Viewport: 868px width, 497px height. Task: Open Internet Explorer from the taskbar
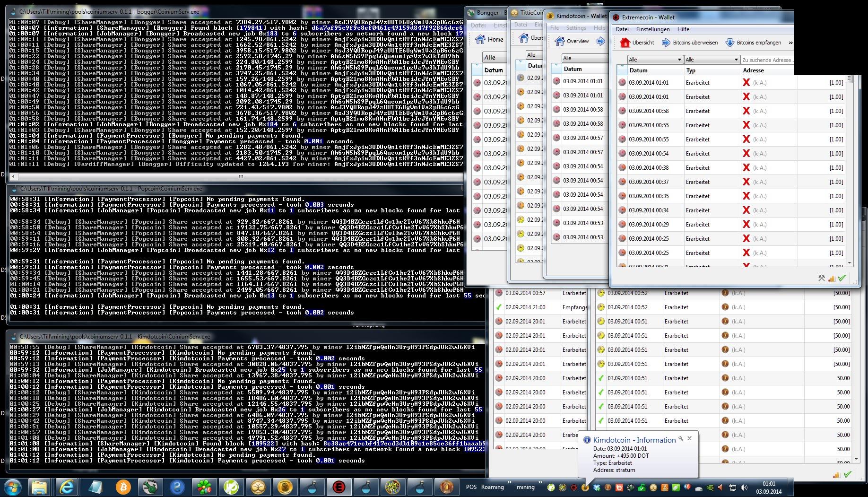(67, 487)
